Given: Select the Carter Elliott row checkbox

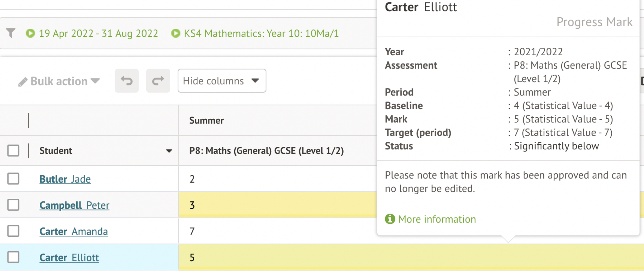Looking at the screenshot, I should [x=13, y=257].
